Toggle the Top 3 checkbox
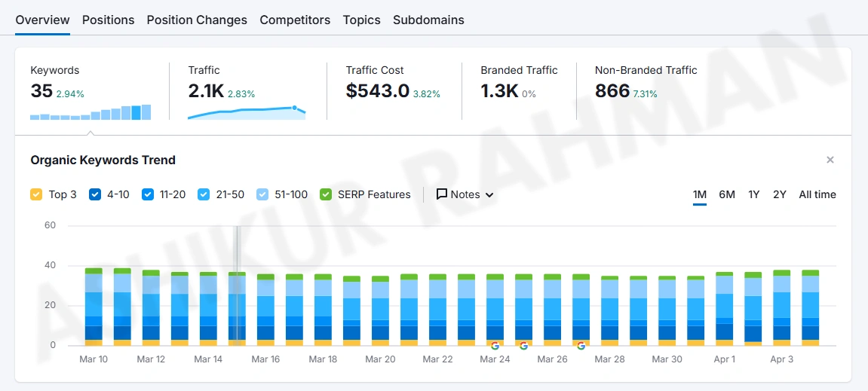This screenshot has height=391, width=868. point(36,194)
